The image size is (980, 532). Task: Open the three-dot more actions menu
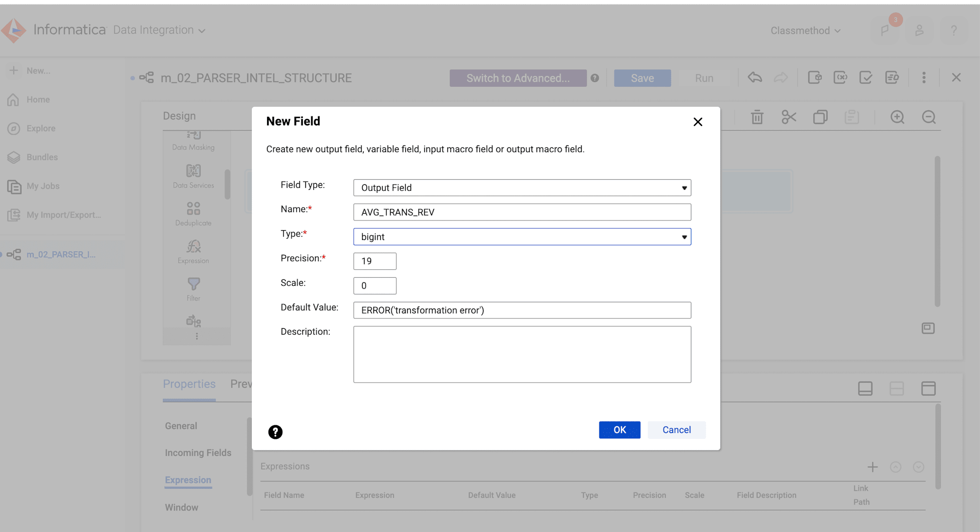[924, 77]
